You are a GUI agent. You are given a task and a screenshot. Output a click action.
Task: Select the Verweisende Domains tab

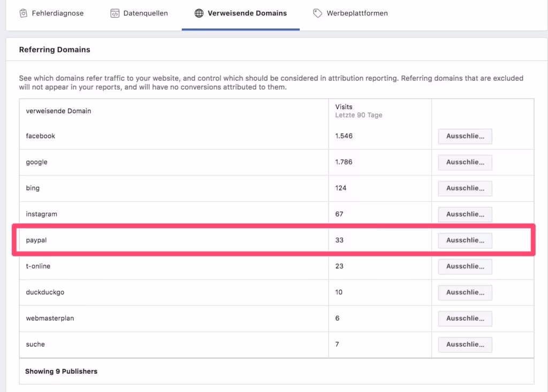pyautogui.click(x=241, y=13)
